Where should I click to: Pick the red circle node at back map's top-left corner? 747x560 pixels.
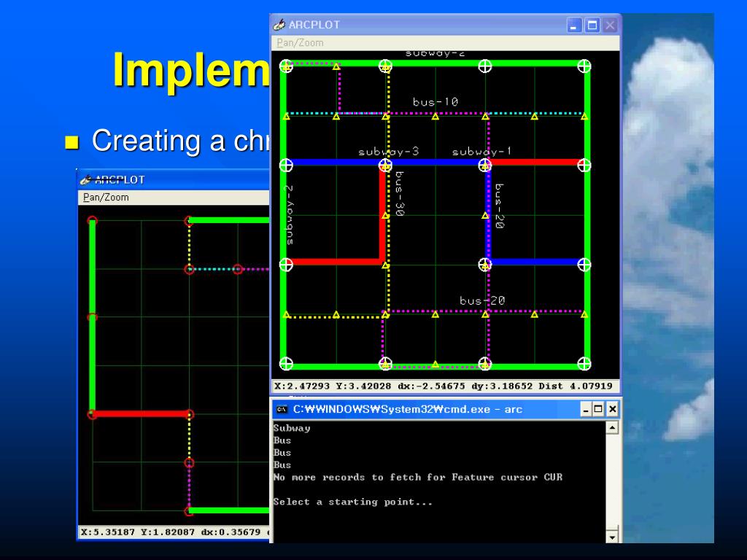92,220
